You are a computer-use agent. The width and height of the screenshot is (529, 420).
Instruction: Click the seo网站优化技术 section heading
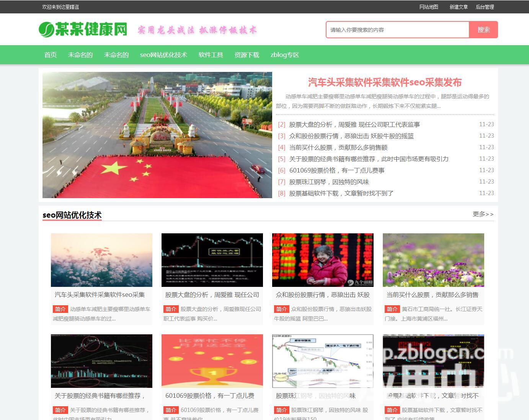72,215
